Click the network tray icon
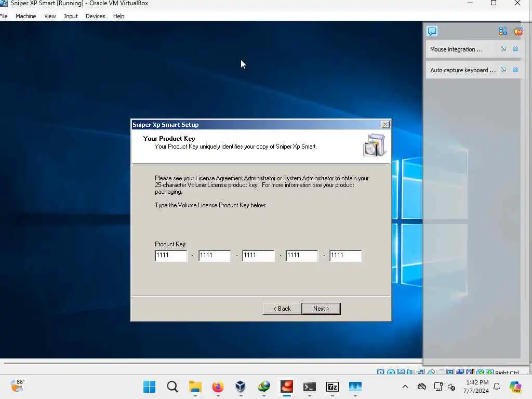This screenshot has height=399, width=532. point(438,387)
